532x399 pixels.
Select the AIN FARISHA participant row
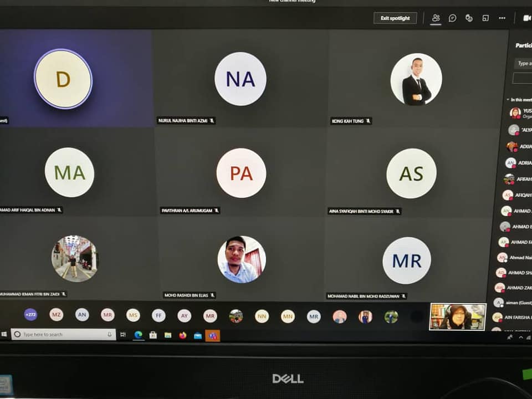pos(512,317)
